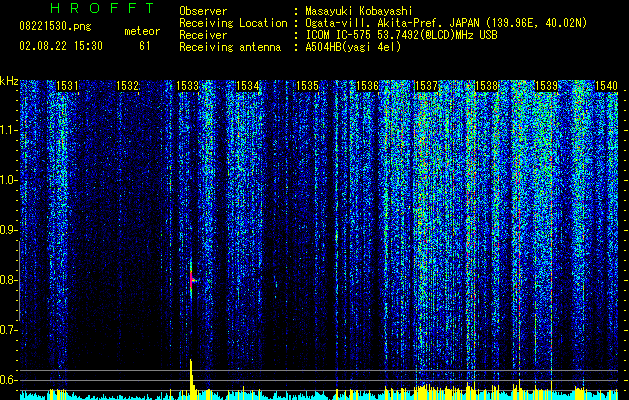629x400 pixels.
Task: Click the 1537 time marker
Action: click(426, 86)
